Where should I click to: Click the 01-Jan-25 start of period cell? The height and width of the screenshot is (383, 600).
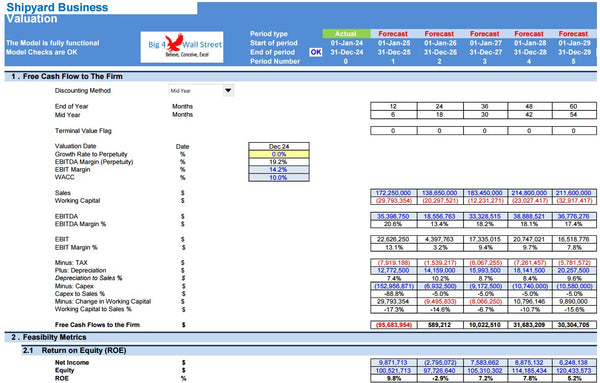(x=394, y=43)
